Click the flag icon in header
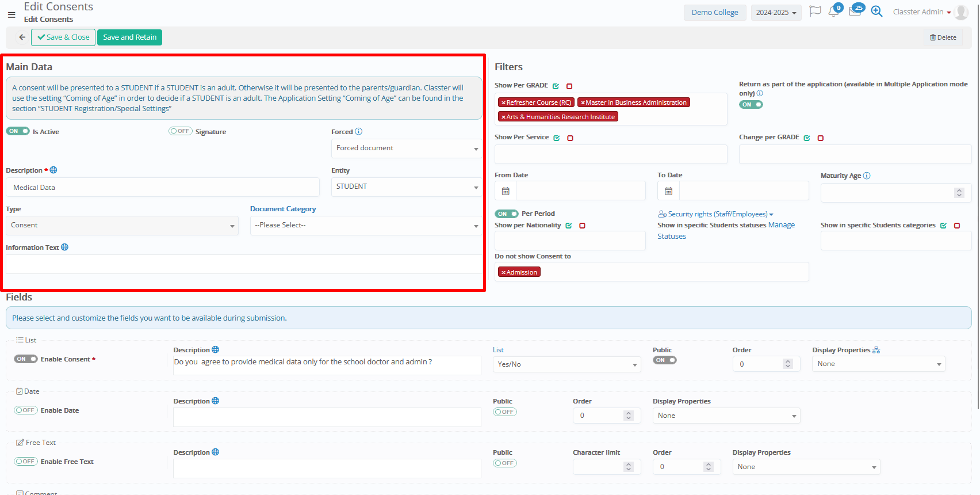This screenshot has width=980, height=495. tap(815, 12)
